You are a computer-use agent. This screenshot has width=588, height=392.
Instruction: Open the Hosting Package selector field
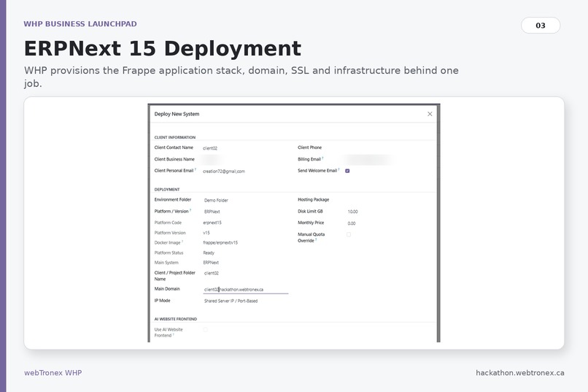pos(390,200)
